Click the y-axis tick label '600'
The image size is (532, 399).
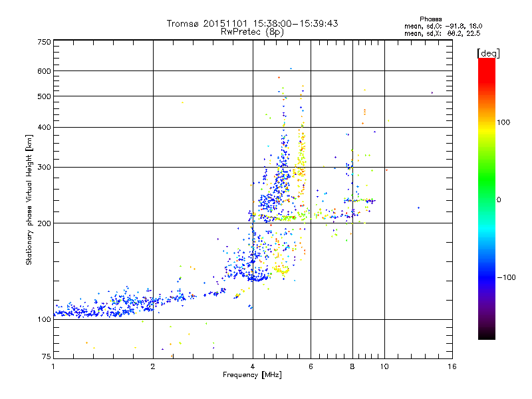pyautogui.click(x=45, y=71)
